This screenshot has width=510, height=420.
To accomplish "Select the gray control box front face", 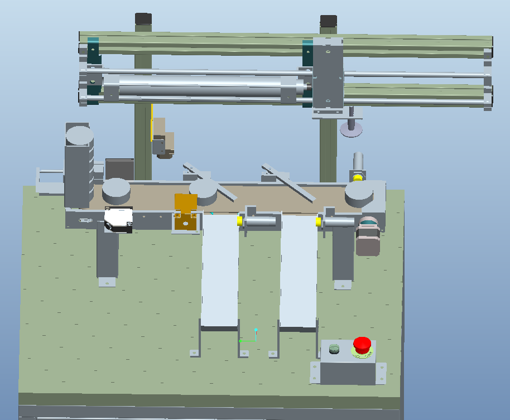I will click(348, 373).
